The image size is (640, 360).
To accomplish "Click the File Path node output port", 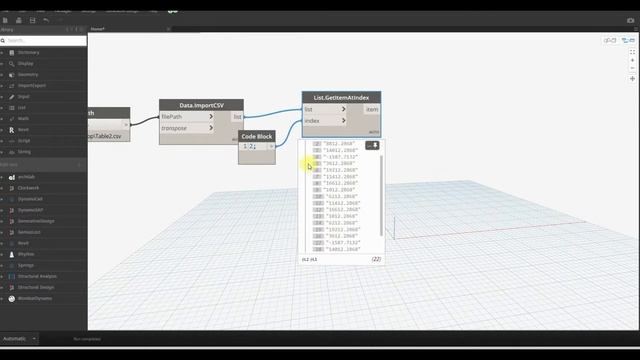I will point(126,124).
